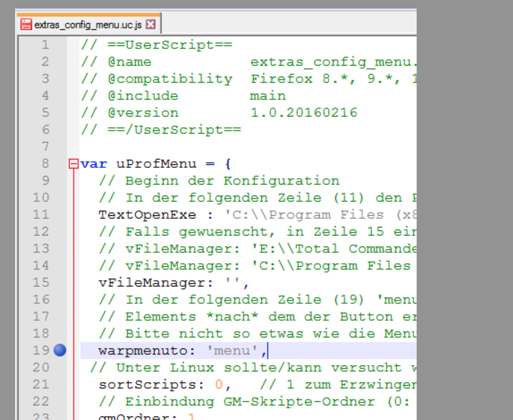
Task: Select the extras_config_menu.uc.js file tab
Action: (x=88, y=25)
